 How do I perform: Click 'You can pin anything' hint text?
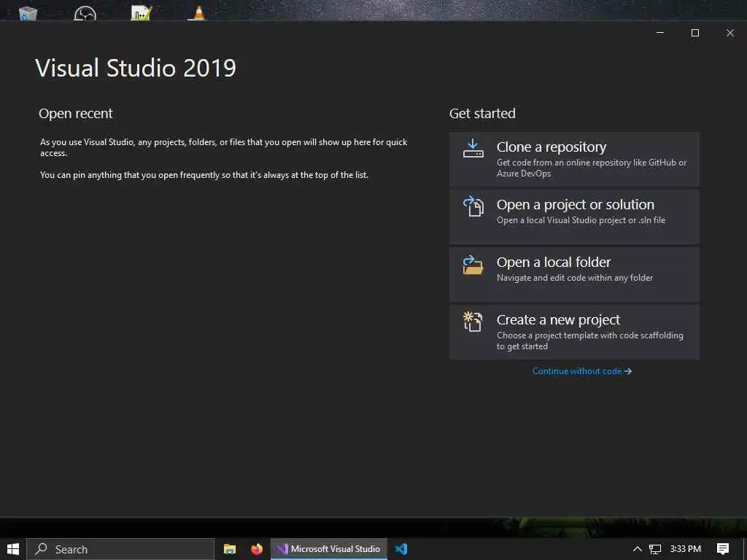pyautogui.click(x=204, y=175)
